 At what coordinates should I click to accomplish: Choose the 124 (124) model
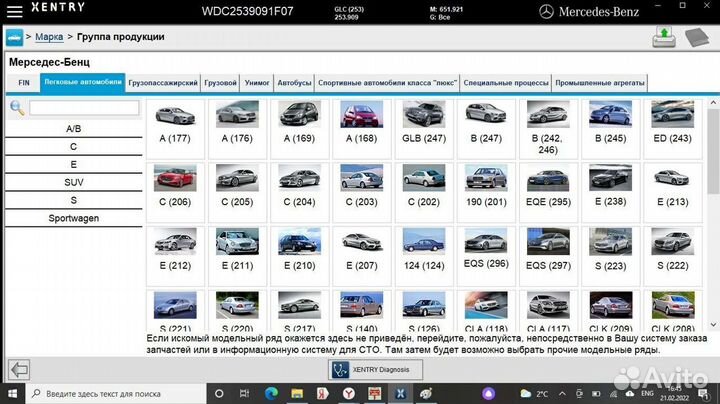pos(424,256)
